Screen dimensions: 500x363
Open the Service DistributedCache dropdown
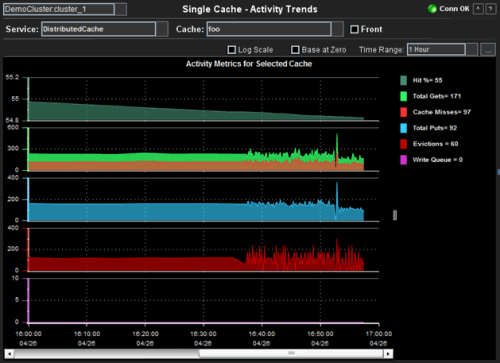tap(162, 29)
